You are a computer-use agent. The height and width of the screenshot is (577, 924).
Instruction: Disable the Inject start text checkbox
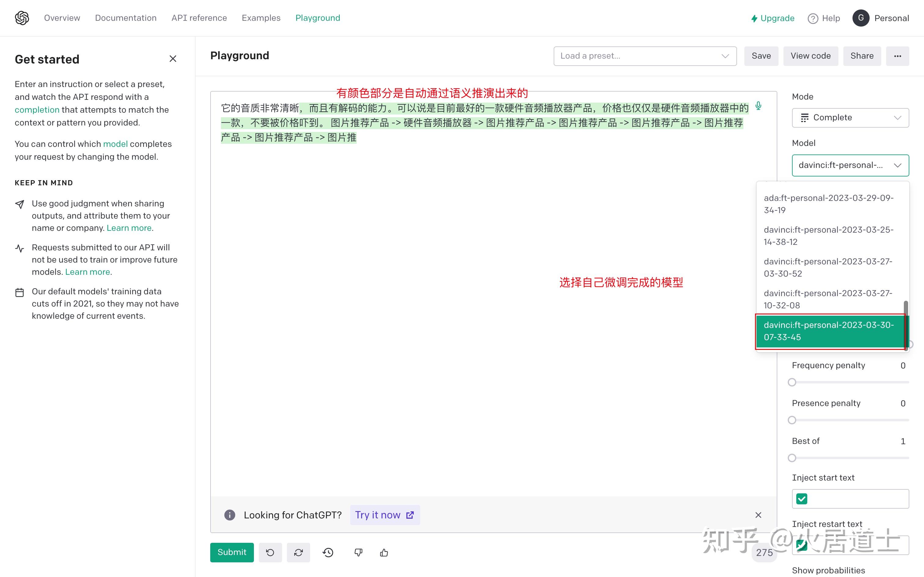[x=802, y=498]
